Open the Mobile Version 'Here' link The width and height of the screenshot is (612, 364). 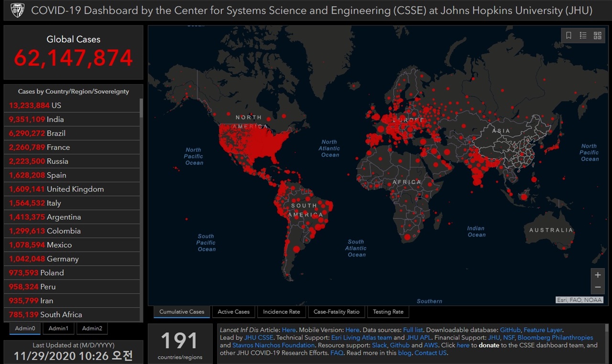[352, 330]
